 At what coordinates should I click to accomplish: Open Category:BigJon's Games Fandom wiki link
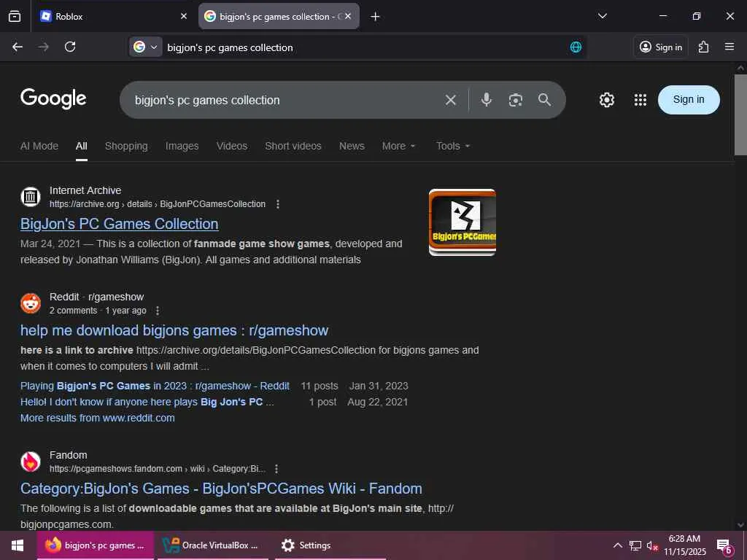[221, 489]
